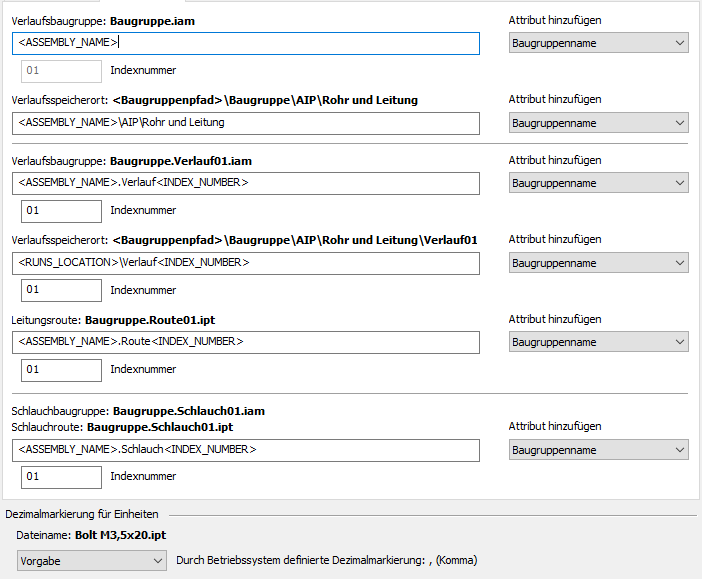Select Indexnummer field under Baugruppe.Verlauf01.iam
Viewport: 702px width, 579px height.
click(61, 211)
